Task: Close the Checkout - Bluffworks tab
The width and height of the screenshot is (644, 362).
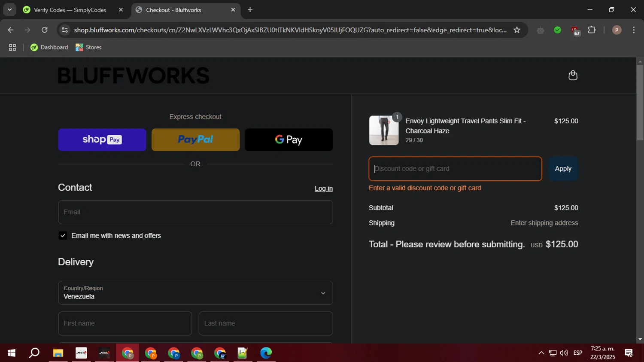Action: pos(233,10)
